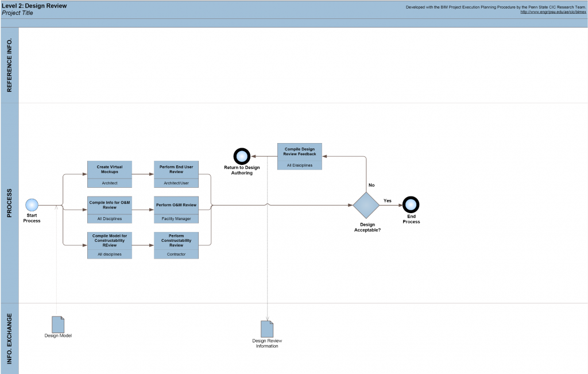The width and height of the screenshot is (588, 374).
Task: Open the Penn State bimex URL link
Action: [x=553, y=12]
